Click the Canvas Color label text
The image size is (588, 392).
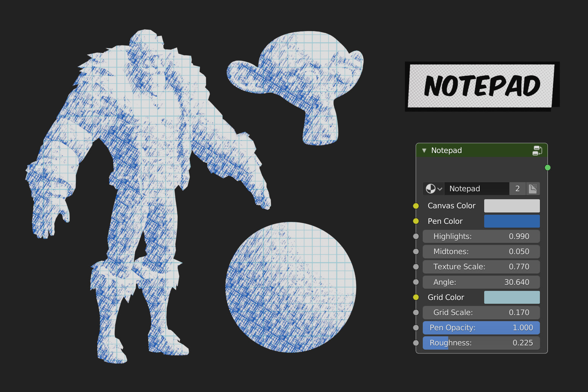(451, 206)
